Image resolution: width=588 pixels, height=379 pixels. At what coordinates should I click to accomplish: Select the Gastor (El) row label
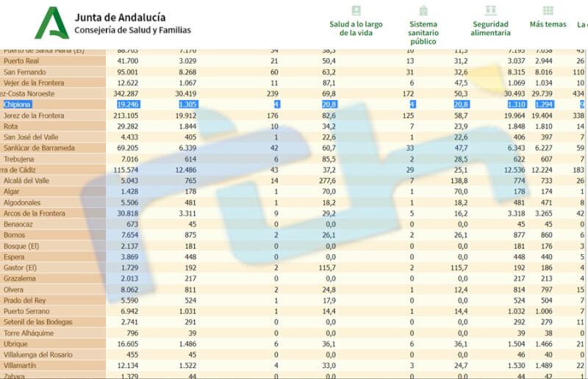pyautogui.click(x=20, y=267)
